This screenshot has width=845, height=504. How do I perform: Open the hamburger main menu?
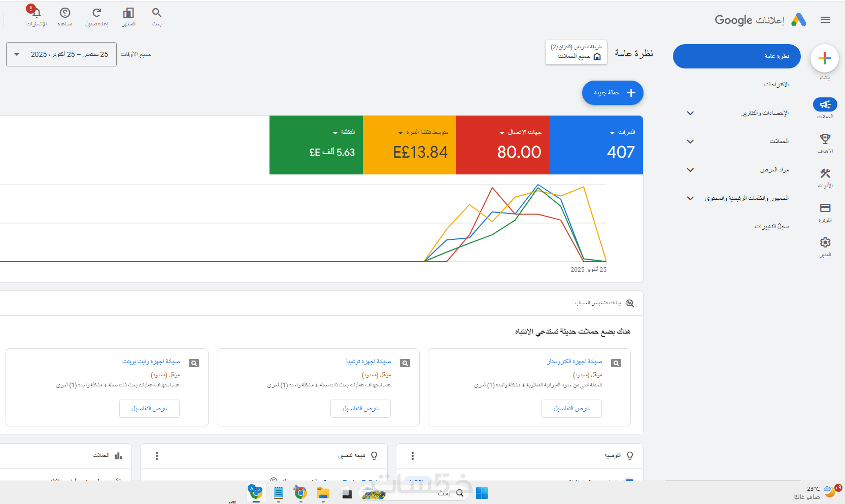[825, 20]
